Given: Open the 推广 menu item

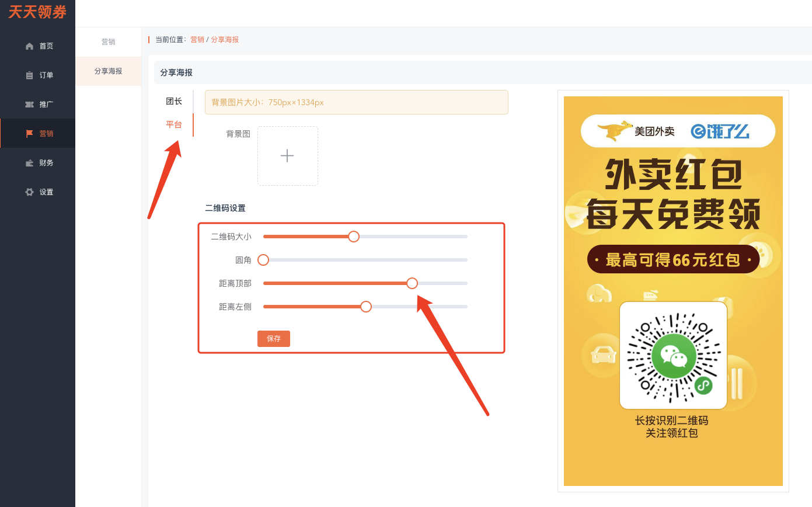Looking at the screenshot, I should tap(37, 105).
